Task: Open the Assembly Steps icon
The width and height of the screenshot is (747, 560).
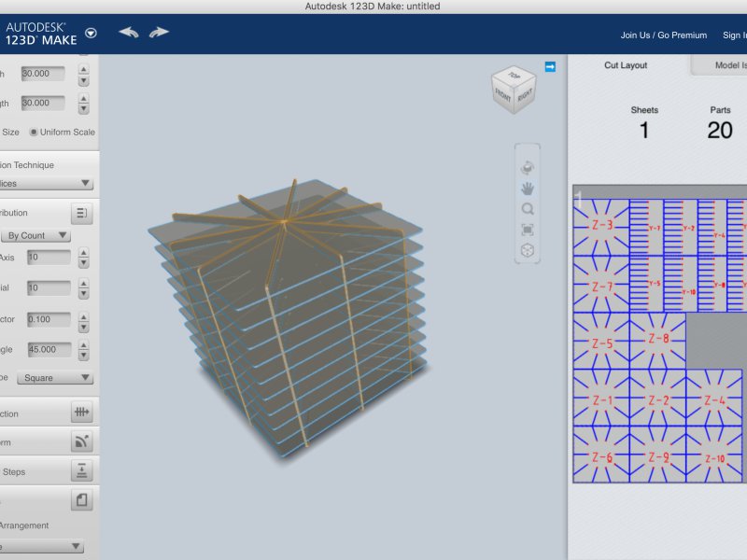Action: coord(81,471)
